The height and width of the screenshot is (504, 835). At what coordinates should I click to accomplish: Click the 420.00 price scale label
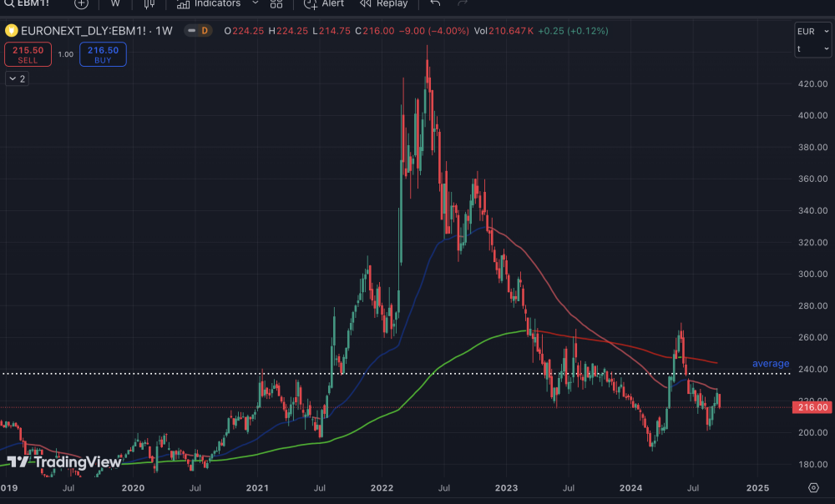(812, 83)
